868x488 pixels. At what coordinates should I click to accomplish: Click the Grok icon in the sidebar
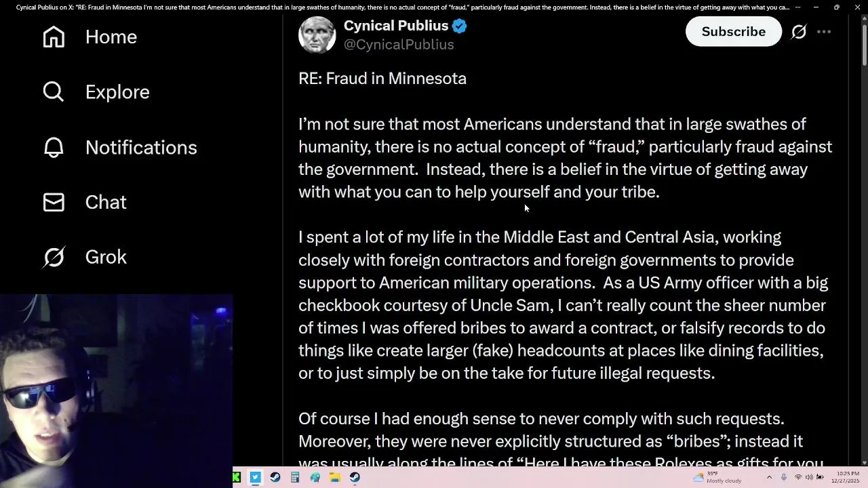tap(54, 257)
